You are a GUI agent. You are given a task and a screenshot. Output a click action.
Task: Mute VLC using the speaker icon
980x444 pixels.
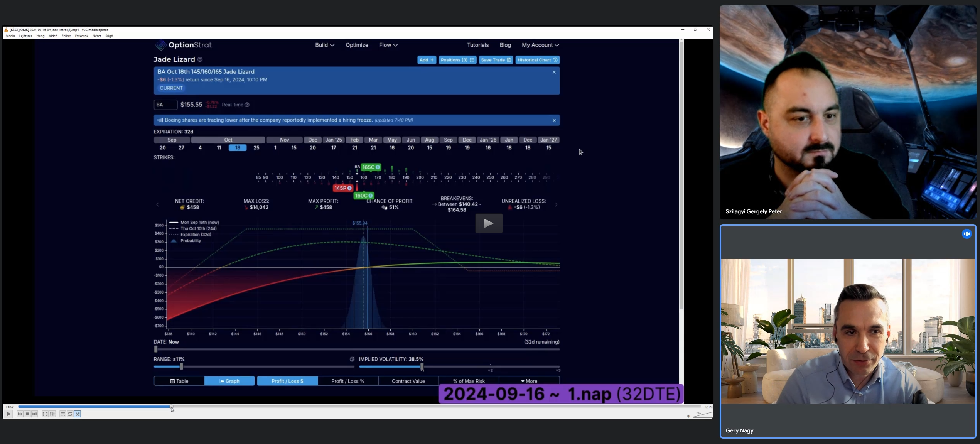click(x=688, y=416)
